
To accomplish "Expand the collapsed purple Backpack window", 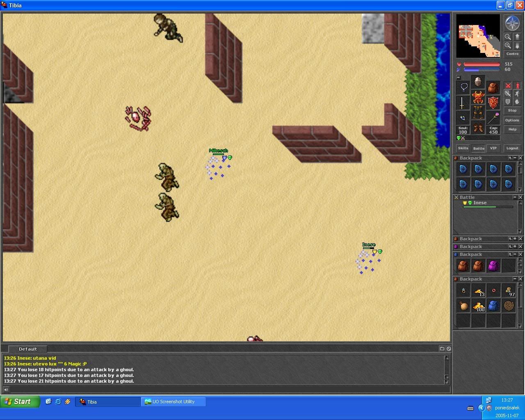I will [x=515, y=247].
